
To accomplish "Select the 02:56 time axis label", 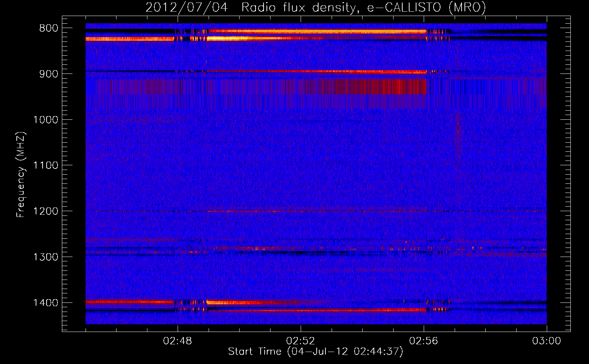I will 424,341.
